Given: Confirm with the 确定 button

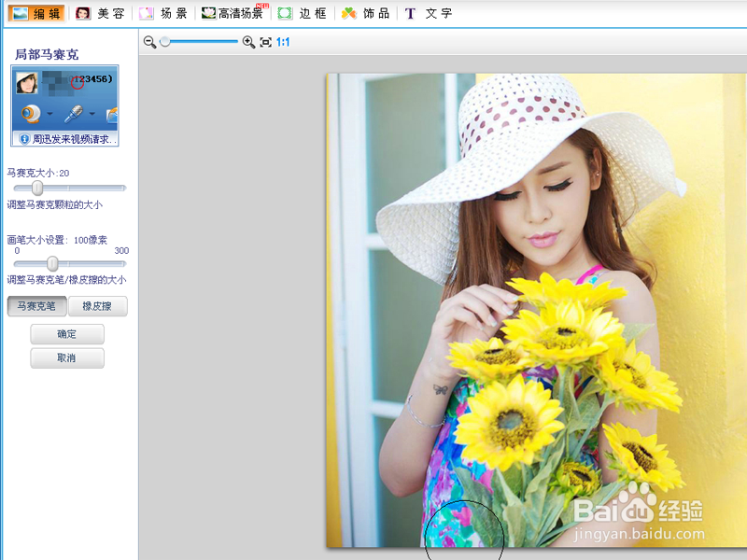Looking at the screenshot, I should coord(67,334).
